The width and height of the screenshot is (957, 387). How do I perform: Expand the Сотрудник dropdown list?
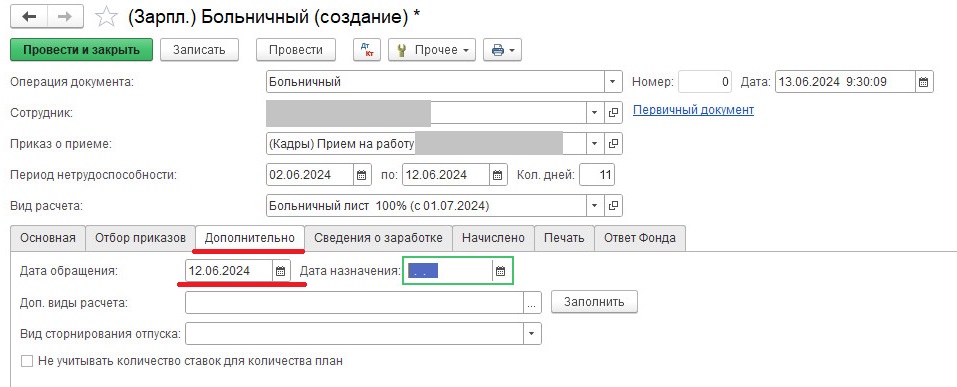594,112
